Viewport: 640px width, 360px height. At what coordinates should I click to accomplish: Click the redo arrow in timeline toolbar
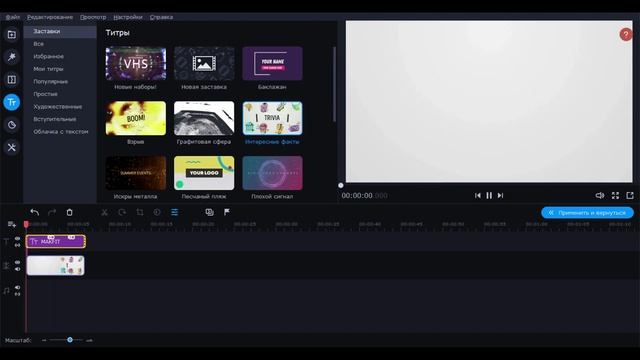(52, 212)
